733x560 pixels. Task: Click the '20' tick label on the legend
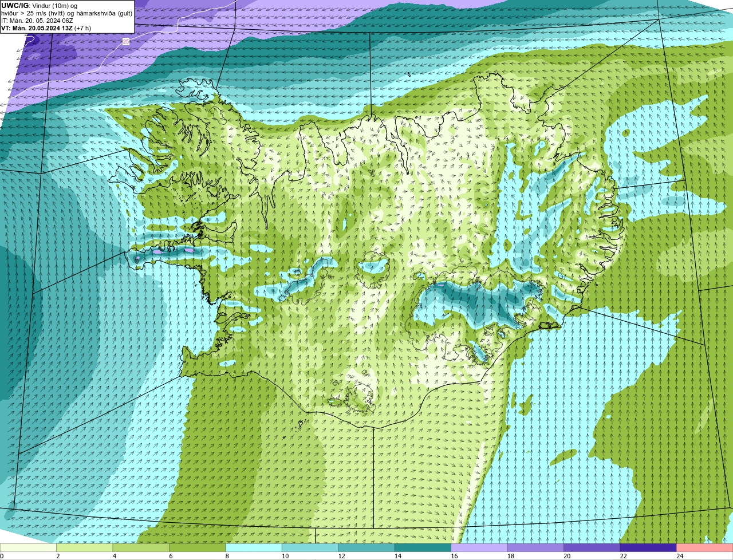pyautogui.click(x=567, y=556)
